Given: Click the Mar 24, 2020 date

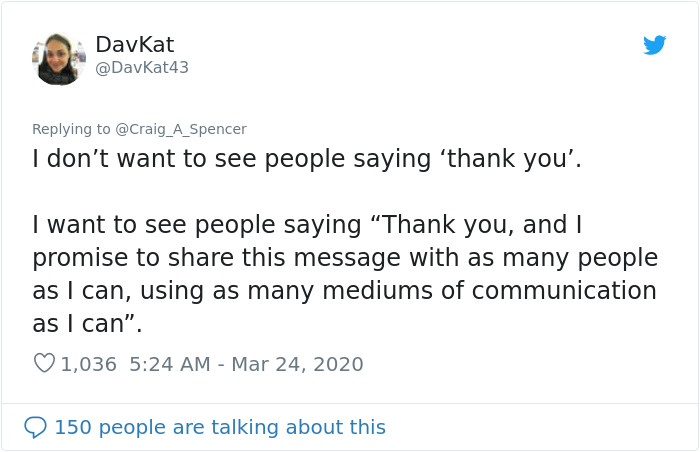Looking at the screenshot, I should (297, 364).
